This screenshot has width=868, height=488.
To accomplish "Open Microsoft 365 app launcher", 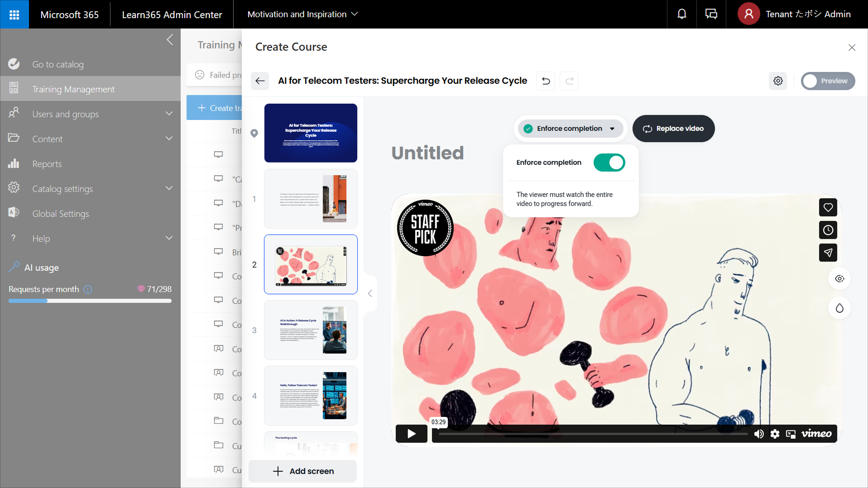I will 14,14.
